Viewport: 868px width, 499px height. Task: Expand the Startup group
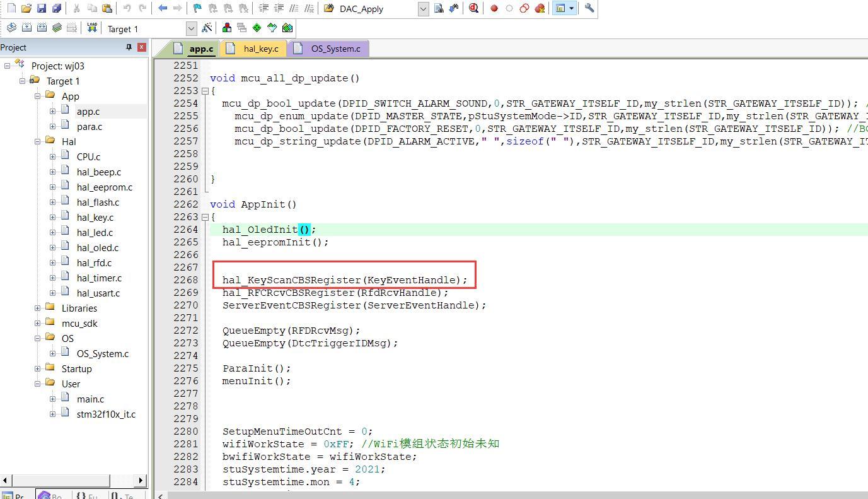pos(37,368)
